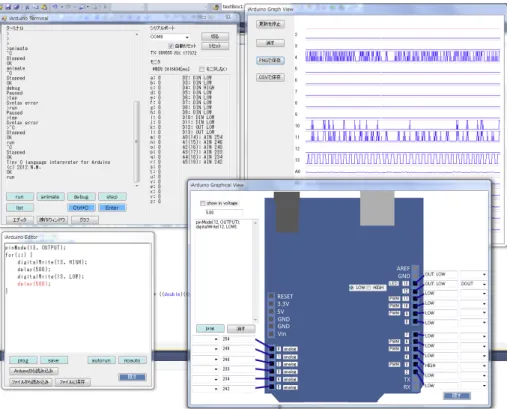This screenshot has width=510, height=409.
Task: Click the step button in Terminal
Action: [112, 197]
